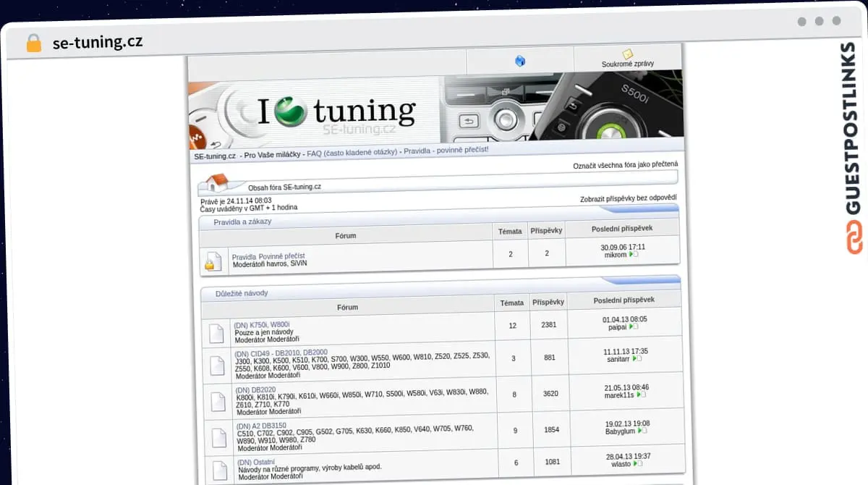Collapse the Pravidla a zákazy section

(x=241, y=222)
